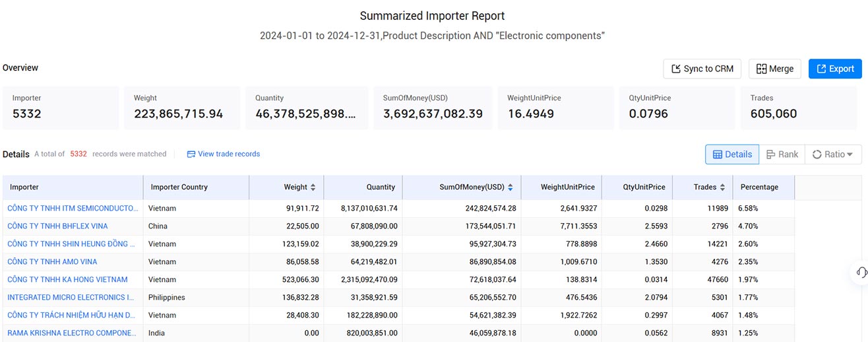The width and height of the screenshot is (868, 342).
Task: Open the customer support headset icon
Action: 861,272
